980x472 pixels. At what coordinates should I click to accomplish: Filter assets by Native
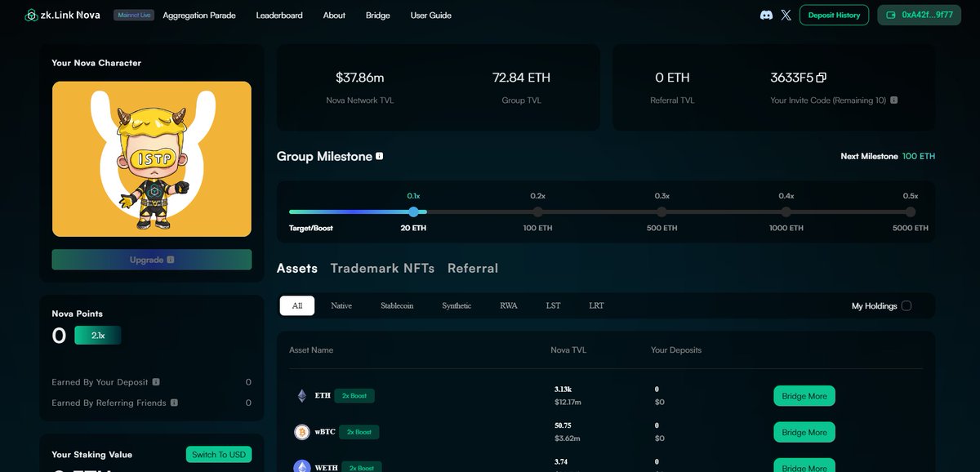341,305
